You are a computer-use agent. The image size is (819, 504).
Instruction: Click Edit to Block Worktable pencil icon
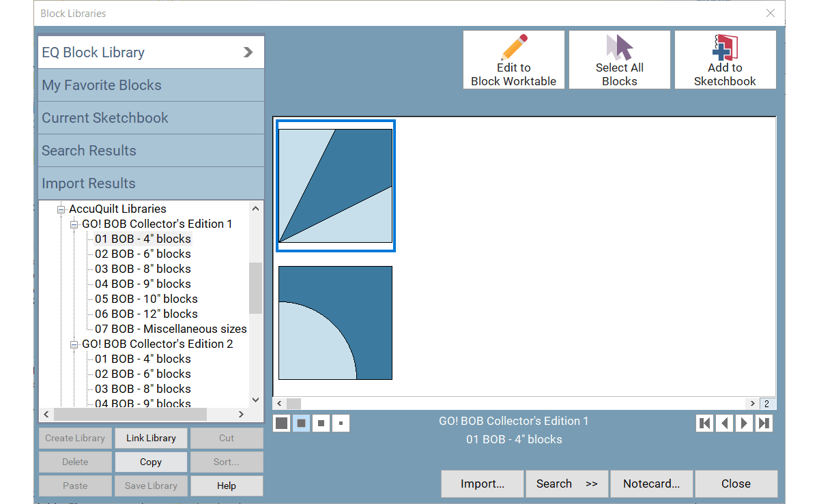(x=513, y=48)
